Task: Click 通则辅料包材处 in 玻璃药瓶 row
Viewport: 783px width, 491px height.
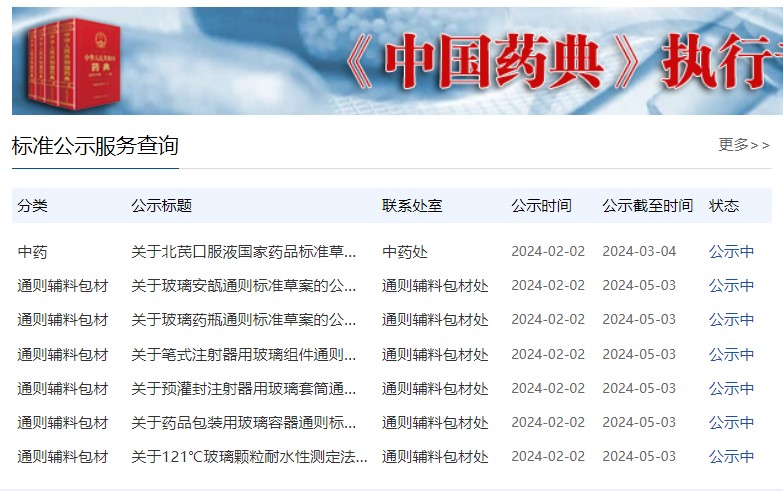Action: point(435,320)
